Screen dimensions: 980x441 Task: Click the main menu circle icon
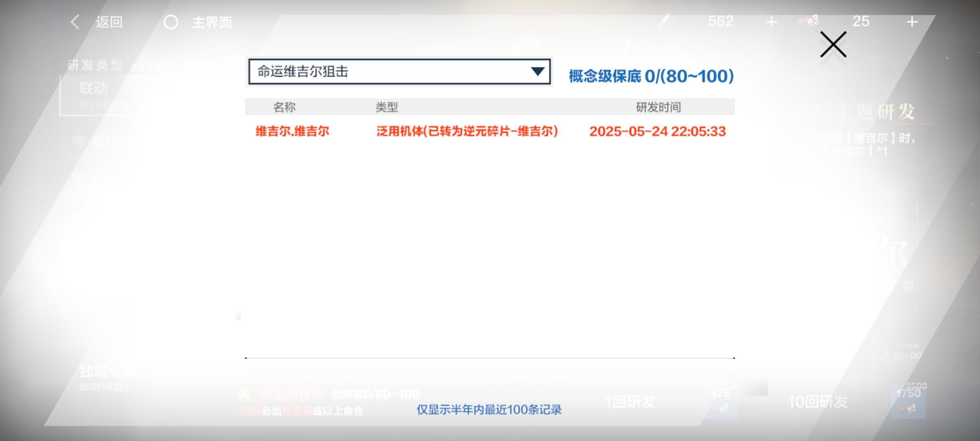171,22
